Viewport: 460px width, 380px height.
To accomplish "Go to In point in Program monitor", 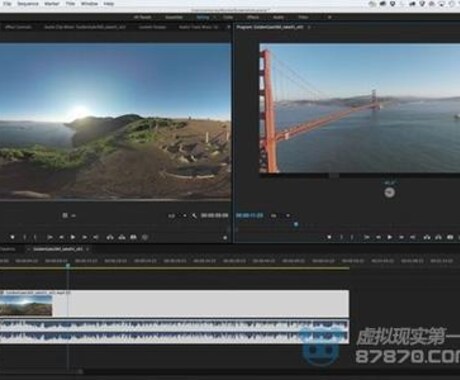I will coord(367,237).
